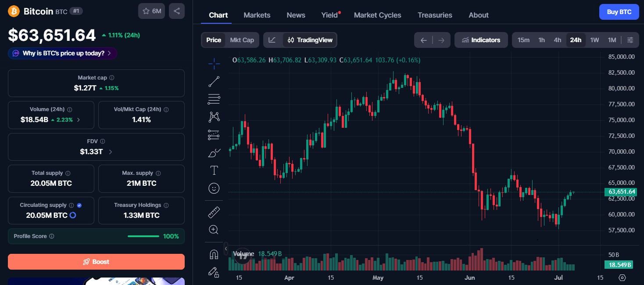The width and height of the screenshot is (644, 285).
Task: Open the emoji sticker tool
Action: tap(214, 188)
